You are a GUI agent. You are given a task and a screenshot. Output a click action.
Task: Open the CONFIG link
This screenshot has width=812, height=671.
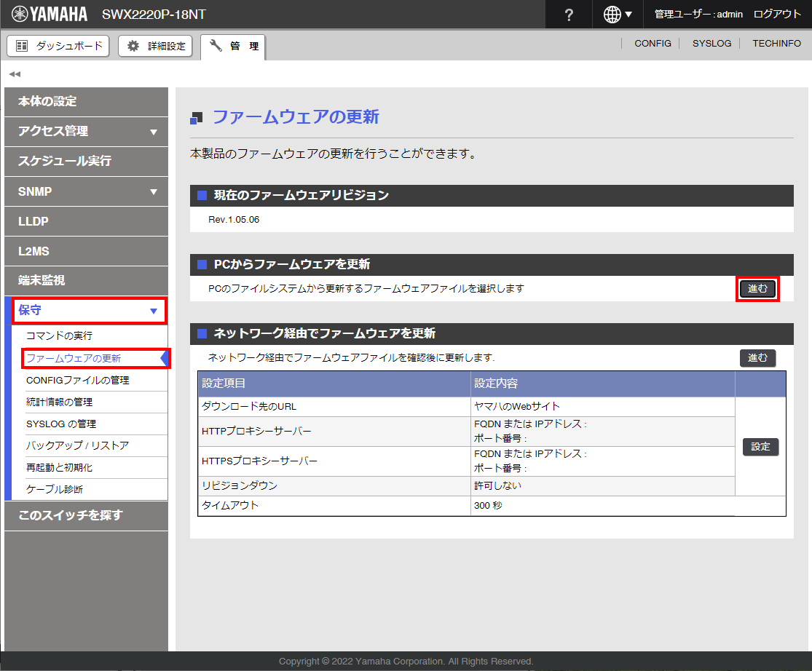pos(653,44)
